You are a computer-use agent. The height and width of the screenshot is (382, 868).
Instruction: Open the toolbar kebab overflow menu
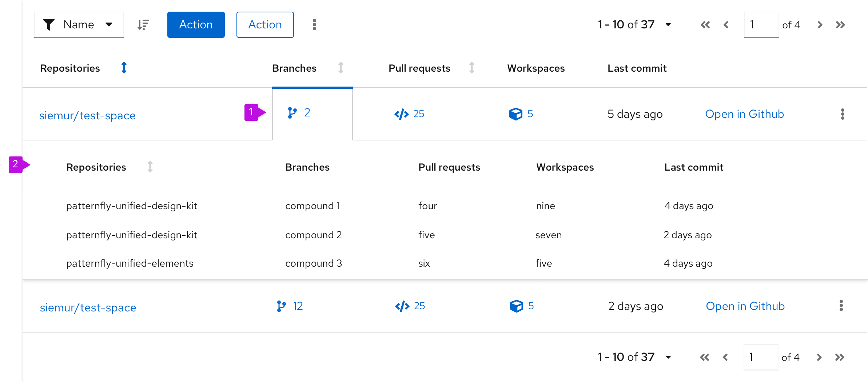314,25
